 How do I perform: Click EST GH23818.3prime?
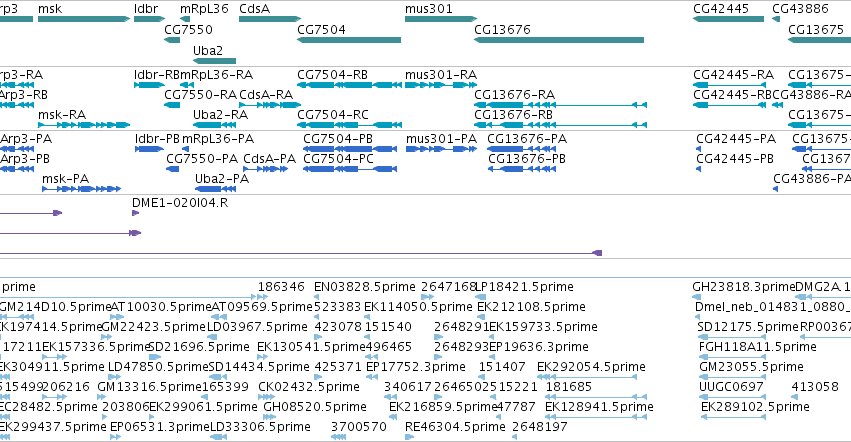pyautogui.click(x=697, y=297)
